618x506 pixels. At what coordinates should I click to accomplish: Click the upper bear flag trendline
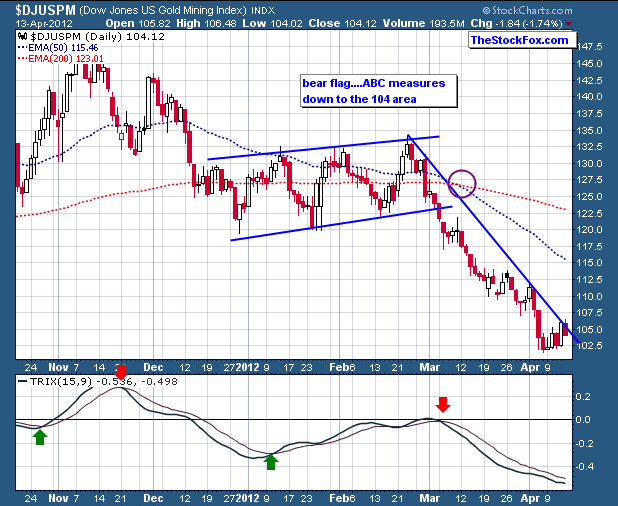tap(322, 148)
